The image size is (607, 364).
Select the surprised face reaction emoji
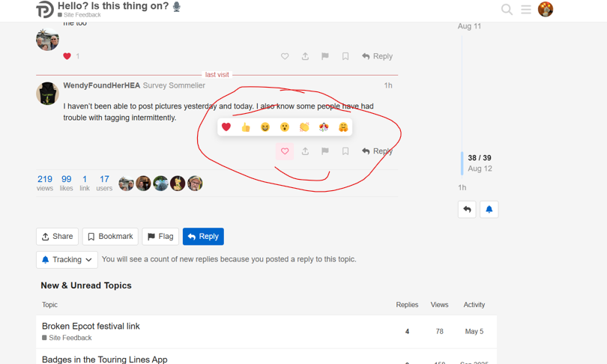click(x=285, y=127)
